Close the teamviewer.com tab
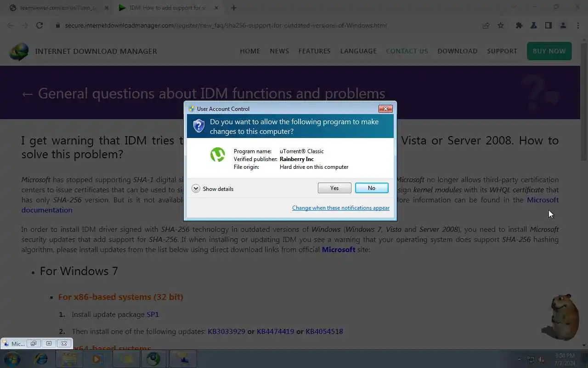588x368 pixels. (106, 8)
